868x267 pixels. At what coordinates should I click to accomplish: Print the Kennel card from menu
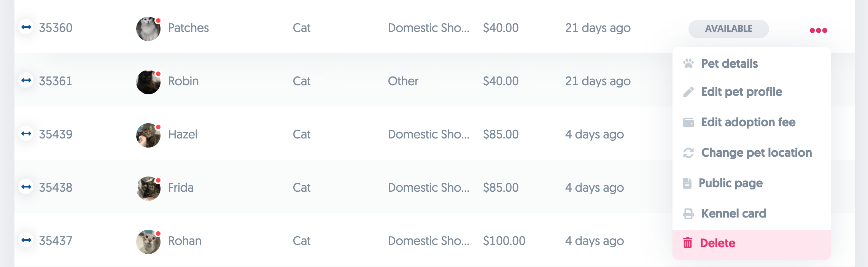click(733, 213)
